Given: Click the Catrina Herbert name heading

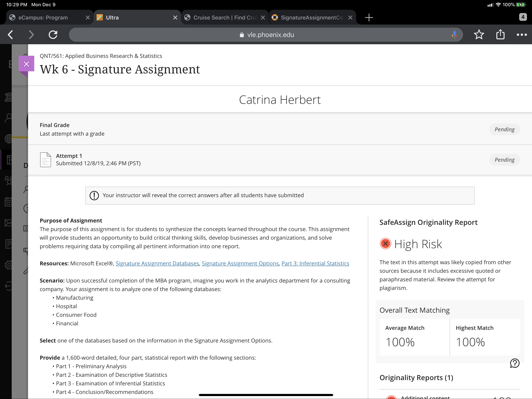Looking at the screenshot, I should (280, 100).
